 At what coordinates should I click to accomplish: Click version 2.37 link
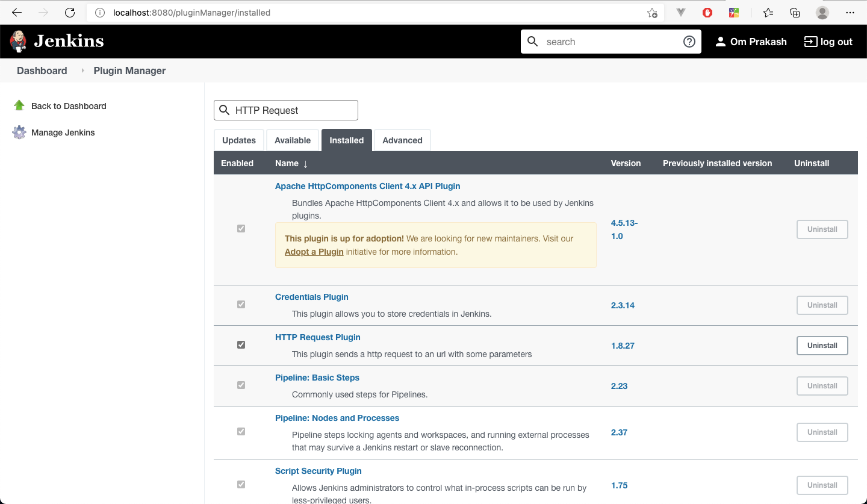[x=620, y=432]
